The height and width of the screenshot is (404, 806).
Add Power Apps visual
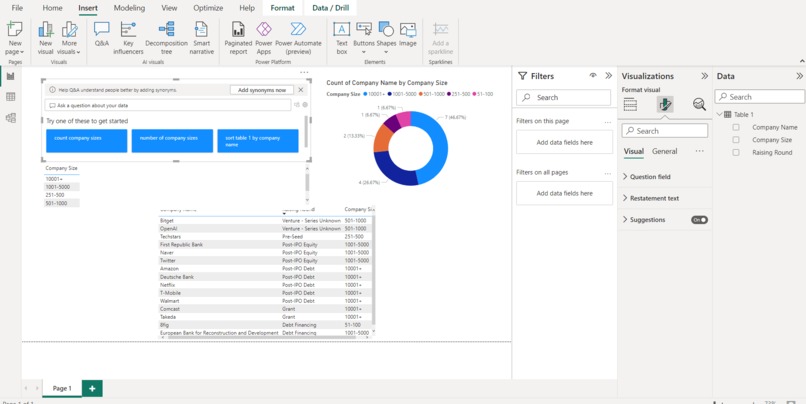coord(264,38)
